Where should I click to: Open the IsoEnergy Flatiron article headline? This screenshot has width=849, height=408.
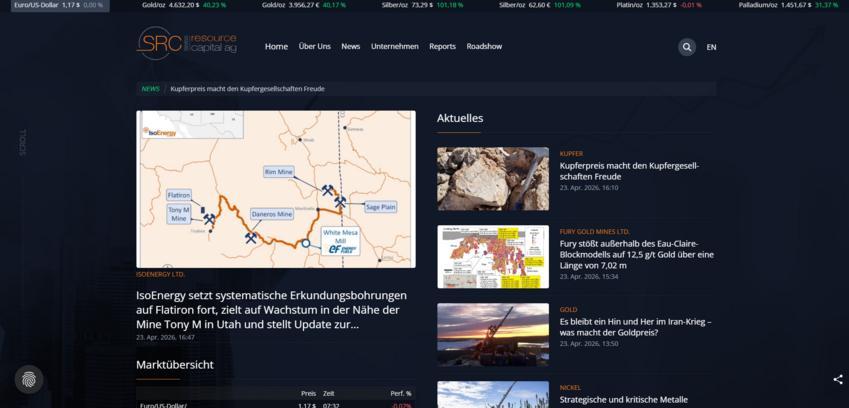tap(271, 310)
